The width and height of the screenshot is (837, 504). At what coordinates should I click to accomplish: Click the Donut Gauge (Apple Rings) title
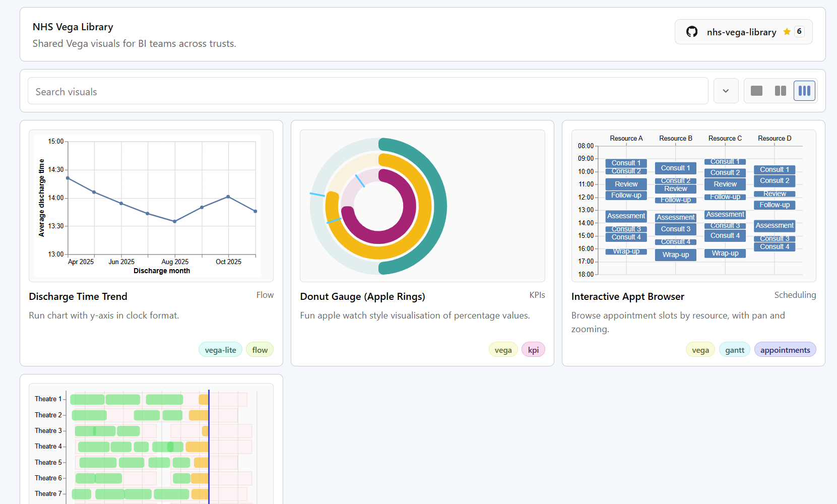click(x=363, y=296)
